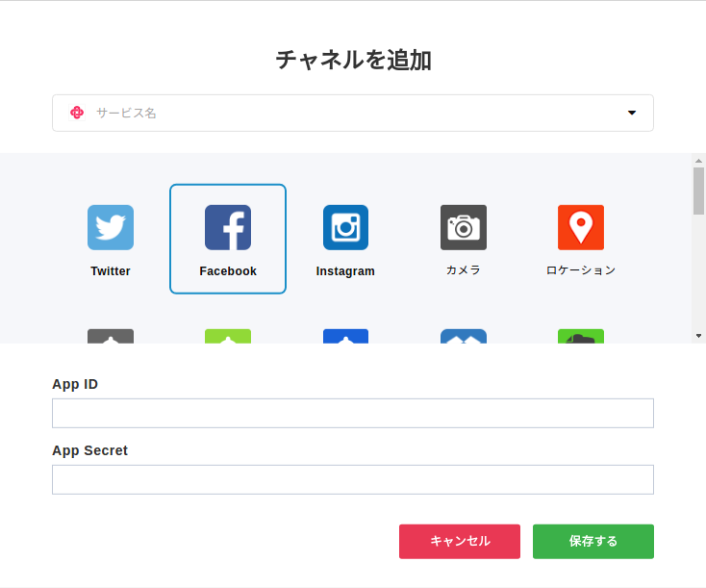Click the App Secret label
The image size is (706, 588).
pos(90,450)
